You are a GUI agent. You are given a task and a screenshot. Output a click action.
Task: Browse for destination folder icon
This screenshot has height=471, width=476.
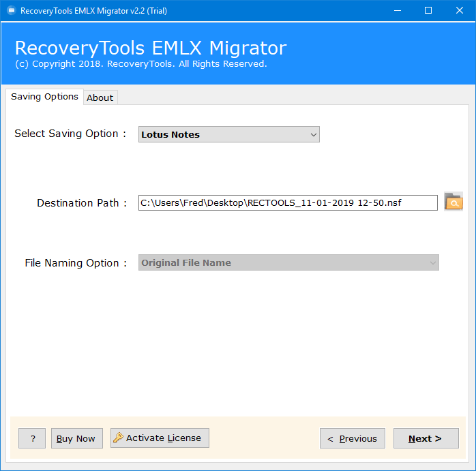pos(453,202)
